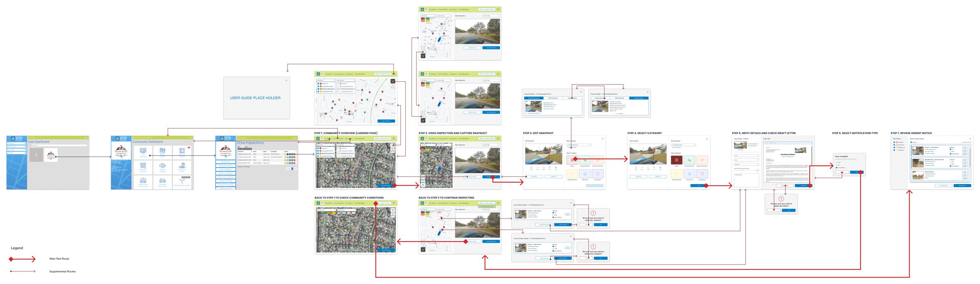
Task: Click Send Selected button in Step 7
Action: click(962, 186)
